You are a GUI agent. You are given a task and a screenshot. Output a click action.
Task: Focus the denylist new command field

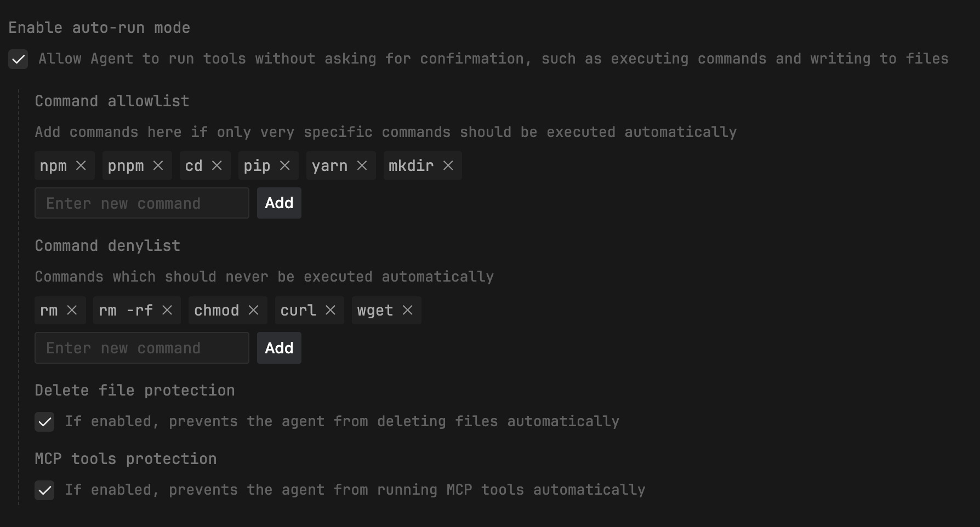coord(142,348)
